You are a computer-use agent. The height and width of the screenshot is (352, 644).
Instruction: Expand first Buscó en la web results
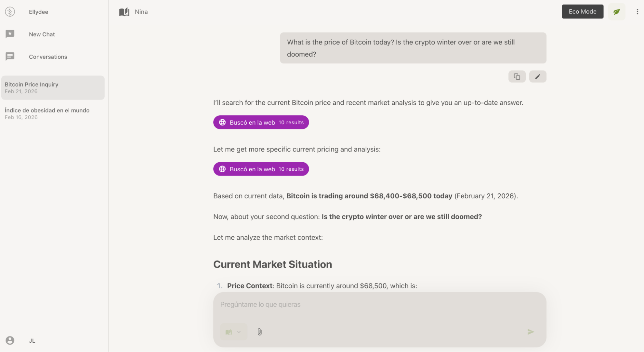click(x=261, y=122)
